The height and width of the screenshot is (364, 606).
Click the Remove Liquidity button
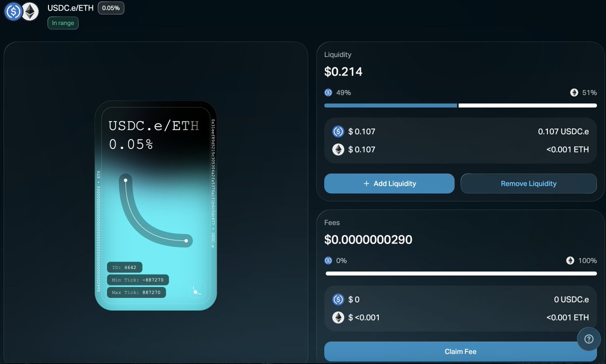(x=529, y=183)
